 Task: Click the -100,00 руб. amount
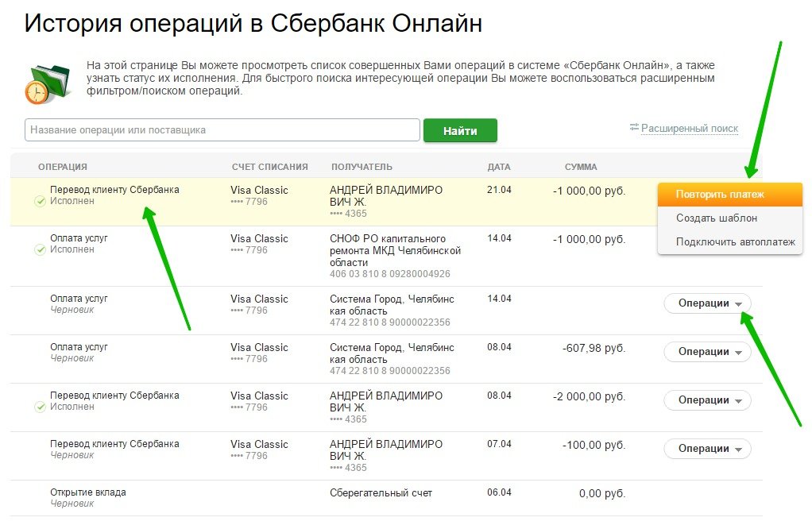pos(594,445)
